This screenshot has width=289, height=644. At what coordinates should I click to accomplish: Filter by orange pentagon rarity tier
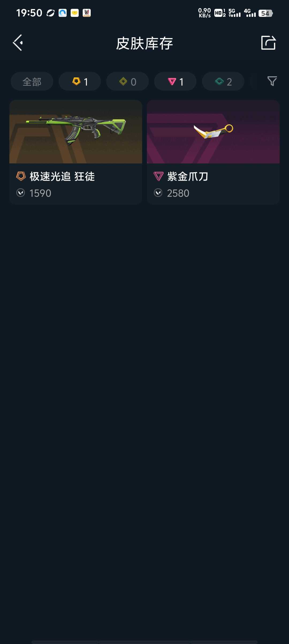coord(80,81)
